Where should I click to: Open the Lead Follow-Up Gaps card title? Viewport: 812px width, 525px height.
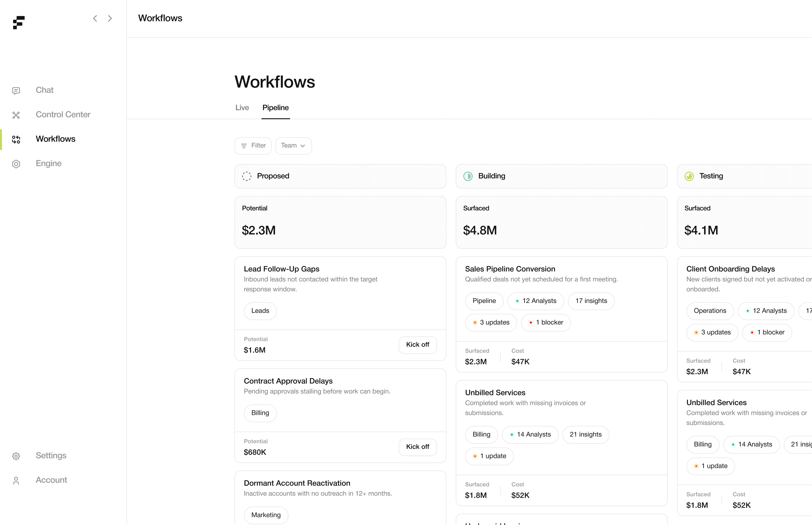[x=282, y=269]
